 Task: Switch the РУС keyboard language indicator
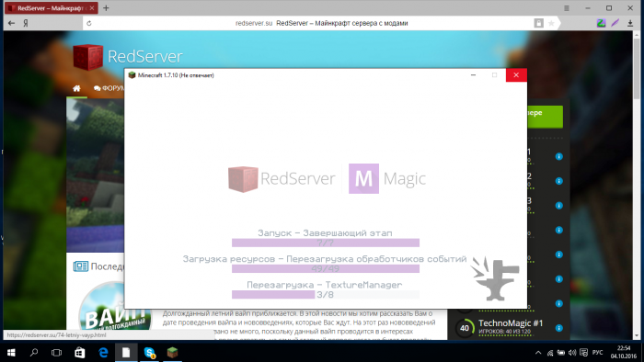tap(598, 353)
